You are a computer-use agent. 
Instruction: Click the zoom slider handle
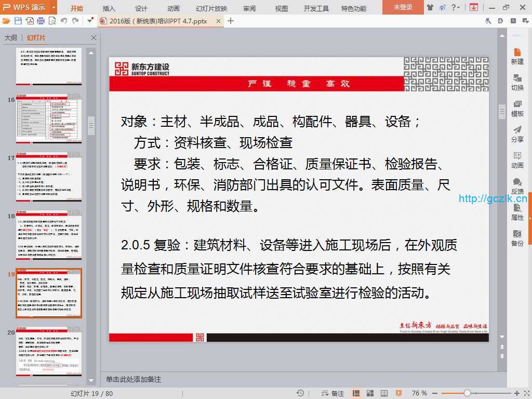pos(467,393)
